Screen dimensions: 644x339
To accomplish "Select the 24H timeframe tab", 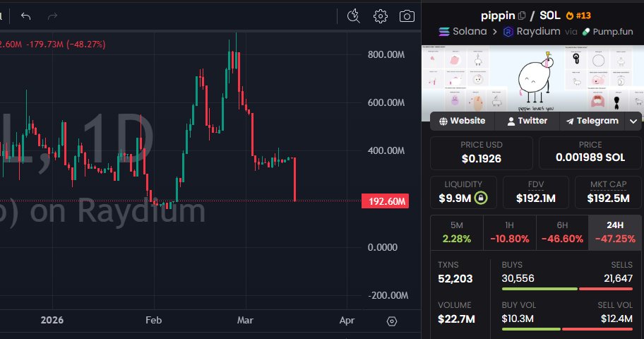I will click(615, 232).
